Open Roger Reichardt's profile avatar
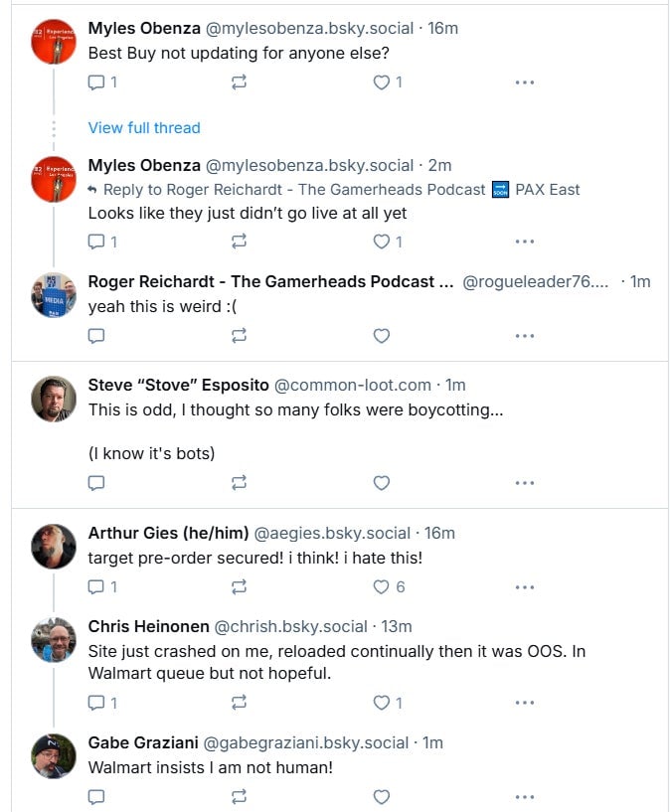Viewport: 670px width, 812px height. point(54,295)
